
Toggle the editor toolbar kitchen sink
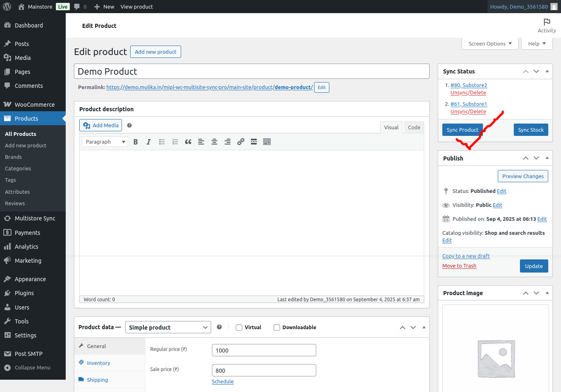[267, 142]
